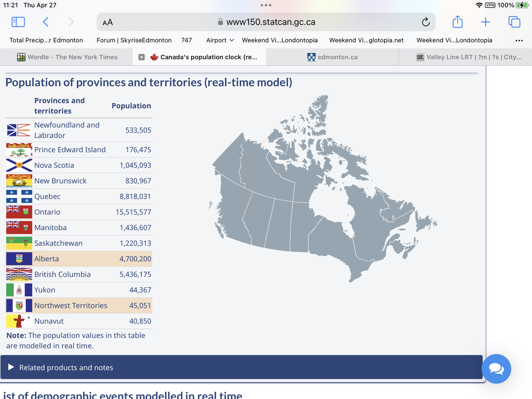Viewport: 532px width, 399px height.
Task: Go back to the previous page
Action: 46,22
